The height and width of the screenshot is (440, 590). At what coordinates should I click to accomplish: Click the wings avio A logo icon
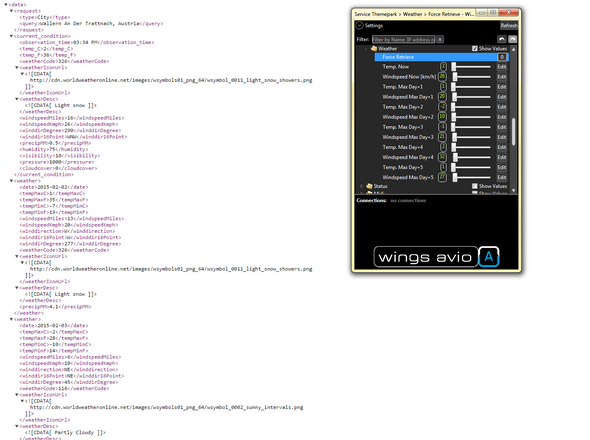489,257
